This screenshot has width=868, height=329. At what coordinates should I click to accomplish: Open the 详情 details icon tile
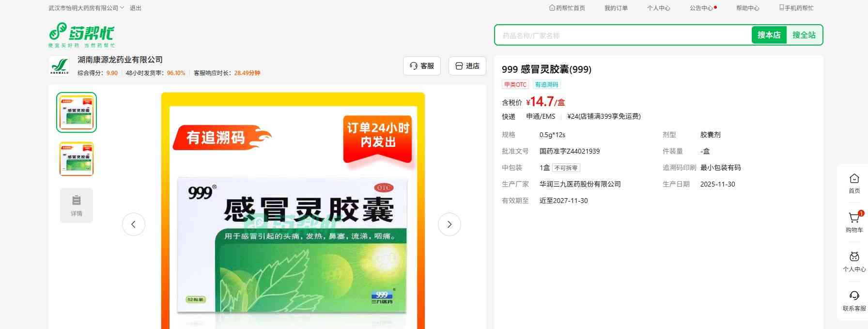[x=77, y=205]
